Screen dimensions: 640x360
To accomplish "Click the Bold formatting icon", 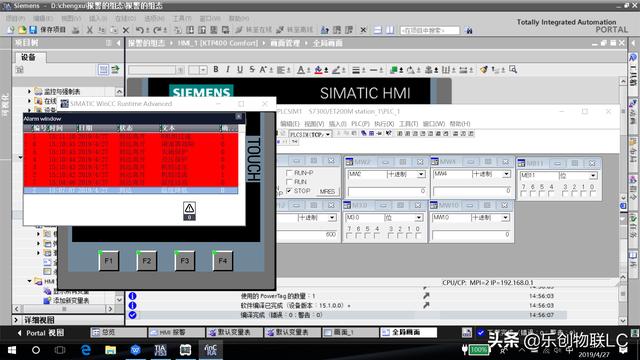I will (216, 70).
